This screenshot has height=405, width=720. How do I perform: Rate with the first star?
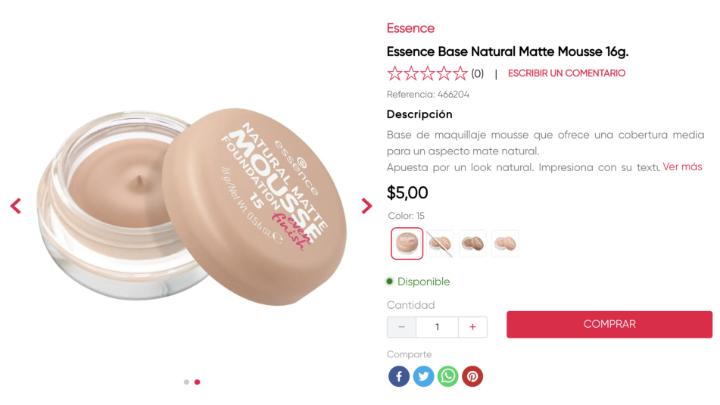(394, 73)
